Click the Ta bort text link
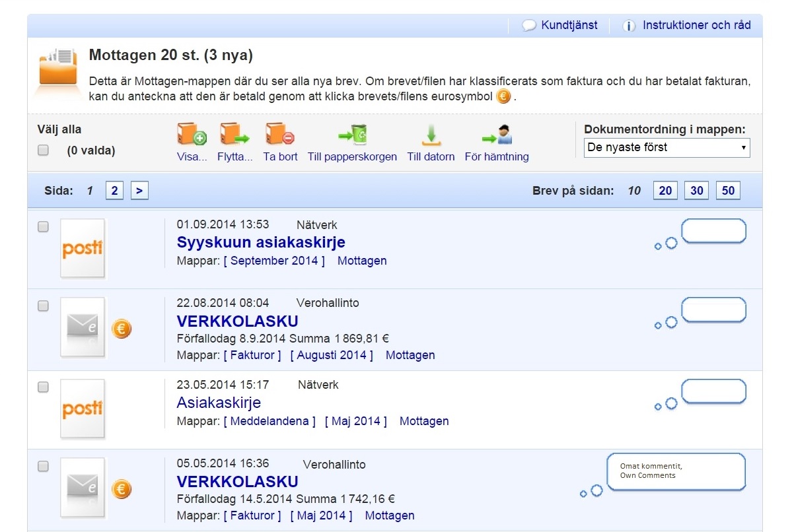Screen dimensions: 792x532 point(280,156)
